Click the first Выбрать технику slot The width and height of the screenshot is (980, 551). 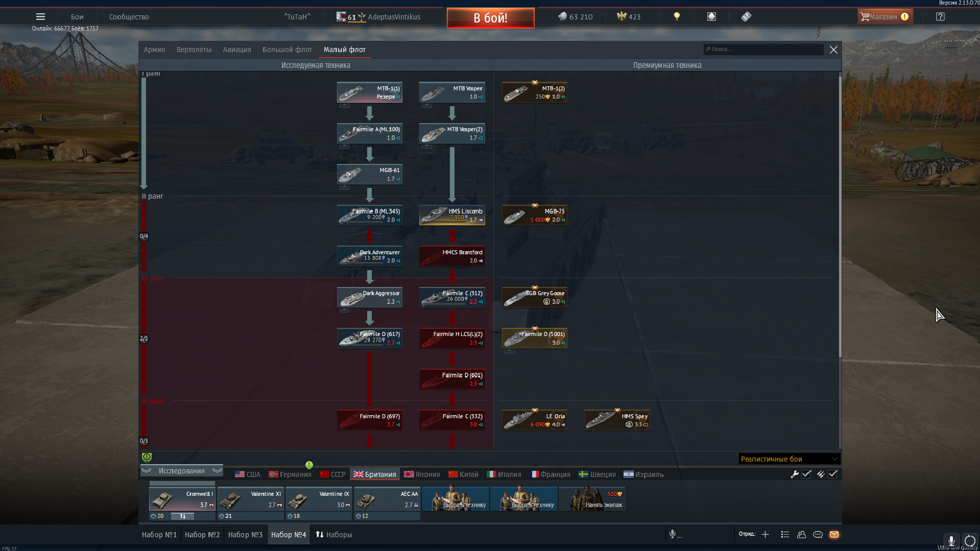456,499
